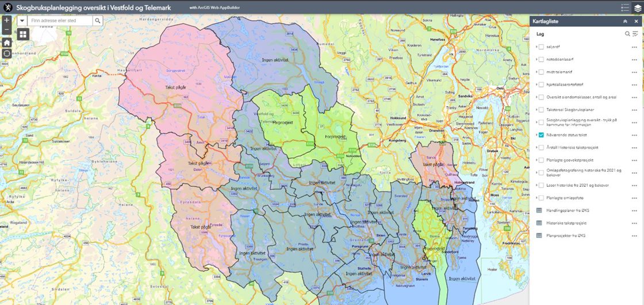Uncheck the Nåværende status takst layer
Viewport: 644px width, 305px height.
click(541, 135)
